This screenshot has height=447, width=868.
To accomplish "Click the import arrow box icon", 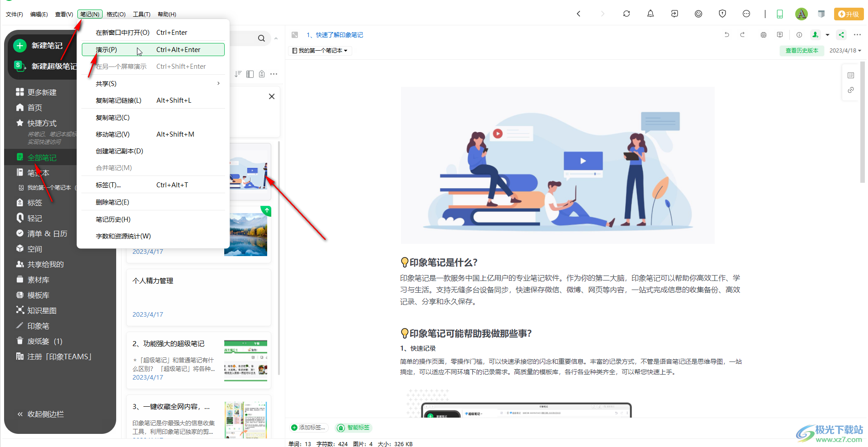I will click(x=674, y=14).
